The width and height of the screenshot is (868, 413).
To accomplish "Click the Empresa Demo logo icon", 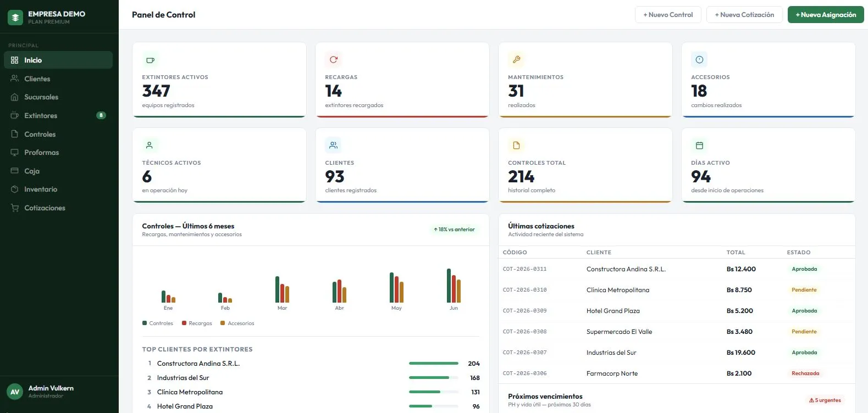I will pos(15,18).
